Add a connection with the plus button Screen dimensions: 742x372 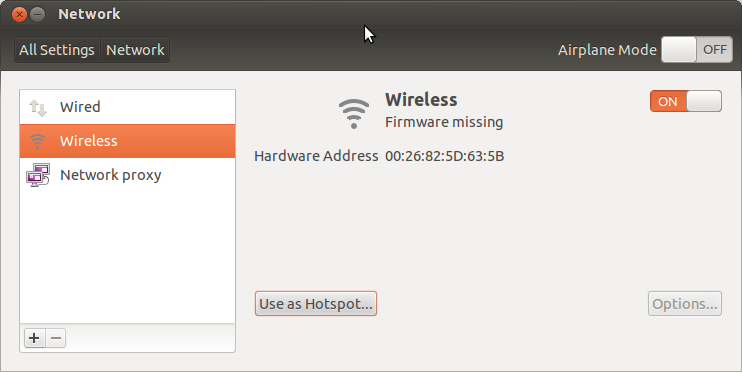coord(35,338)
